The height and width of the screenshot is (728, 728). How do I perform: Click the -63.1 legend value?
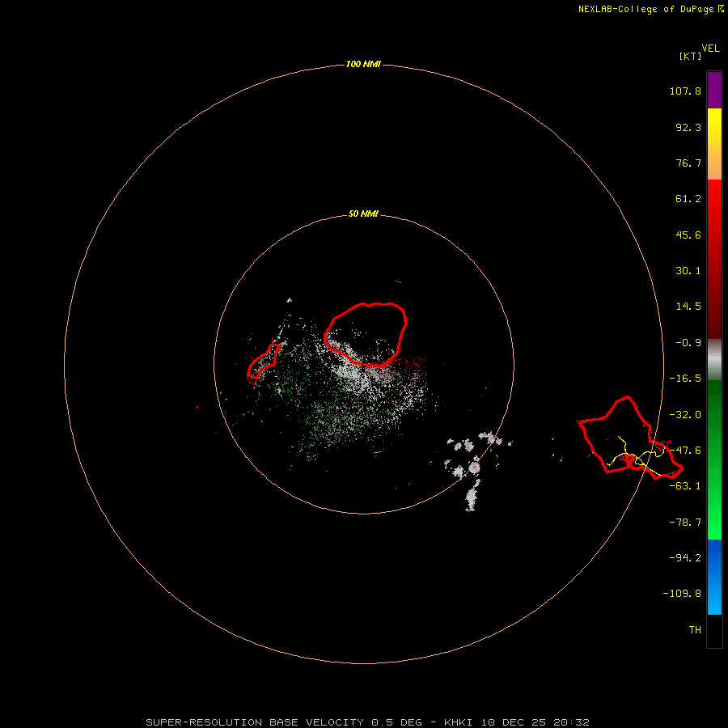pos(685,486)
